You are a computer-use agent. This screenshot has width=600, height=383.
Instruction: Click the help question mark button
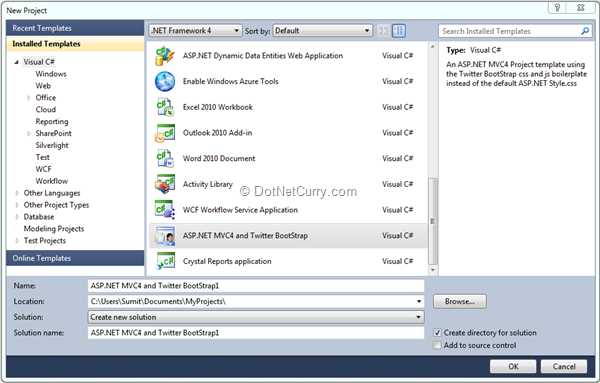(x=557, y=7)
